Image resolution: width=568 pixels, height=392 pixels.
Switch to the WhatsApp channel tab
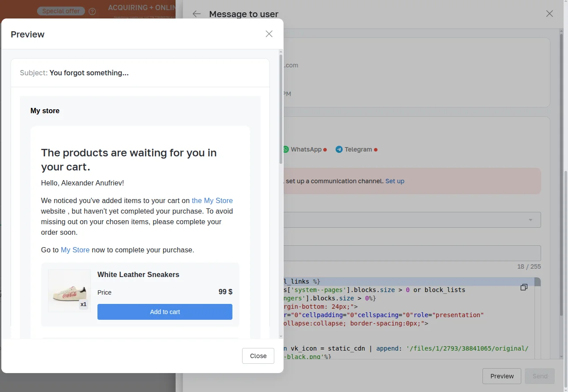(304, 149)
